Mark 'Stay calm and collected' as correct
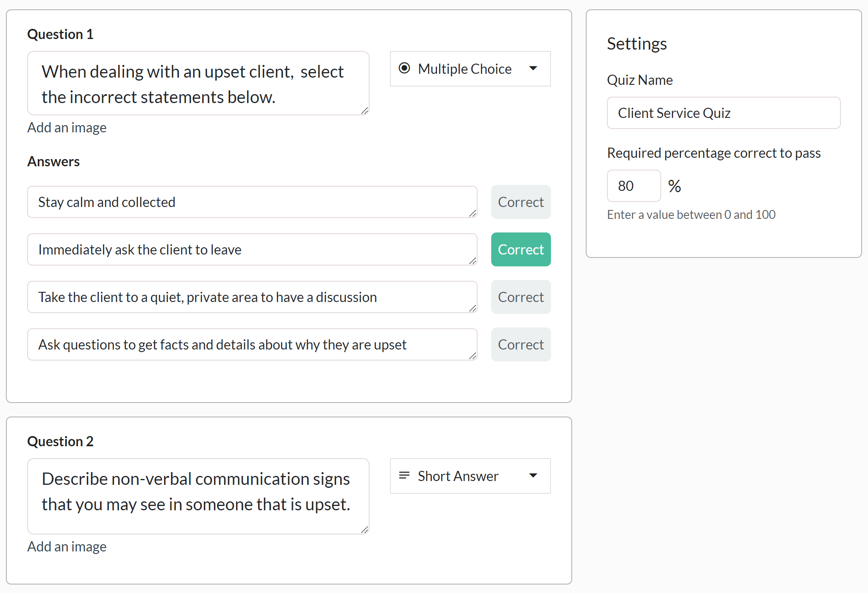 coord(520,202)
